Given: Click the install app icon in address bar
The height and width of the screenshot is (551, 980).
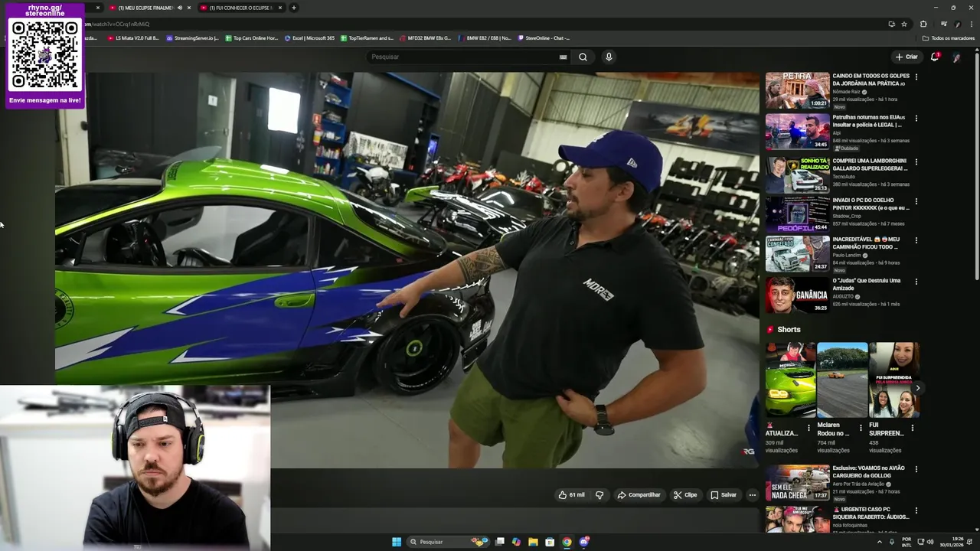Looking at the screenshot, I should (x=891, y=24).
